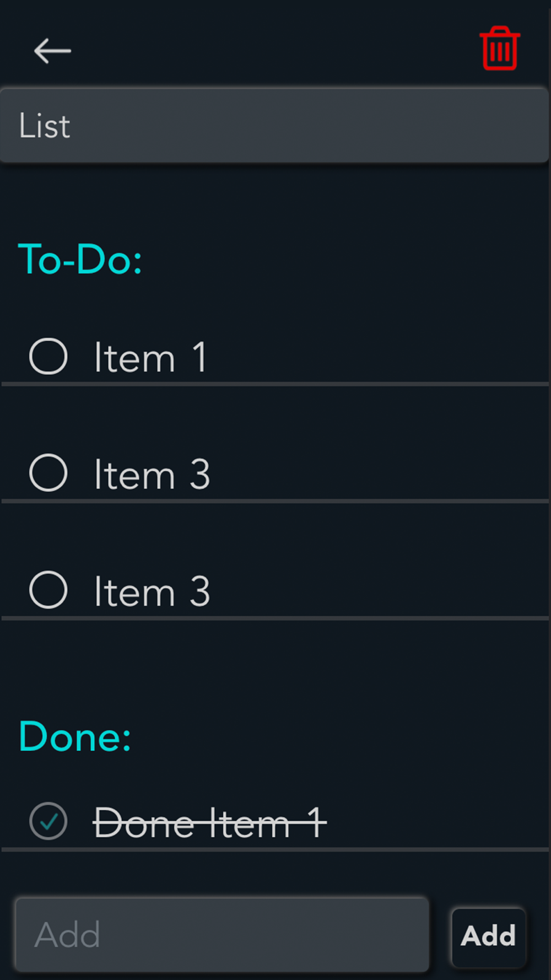Focus the Add new item input field
This screenshot has width=551, height=980.
[x=222, y=935]
